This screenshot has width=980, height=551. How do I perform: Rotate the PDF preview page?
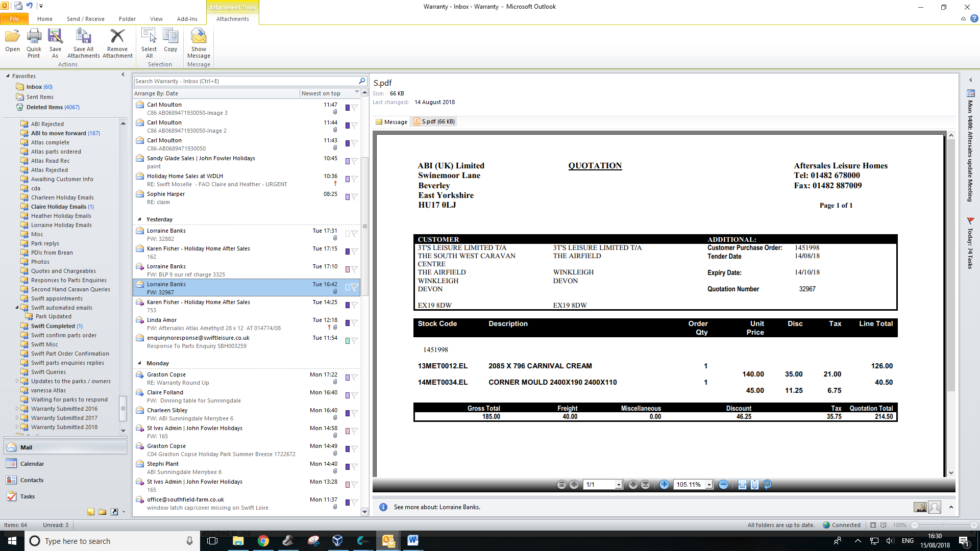767,485
